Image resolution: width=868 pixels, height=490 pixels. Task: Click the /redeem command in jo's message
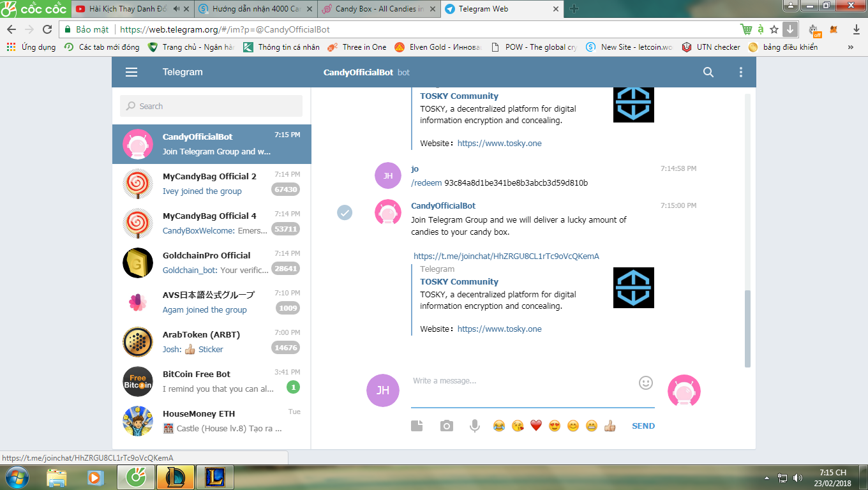426,183
